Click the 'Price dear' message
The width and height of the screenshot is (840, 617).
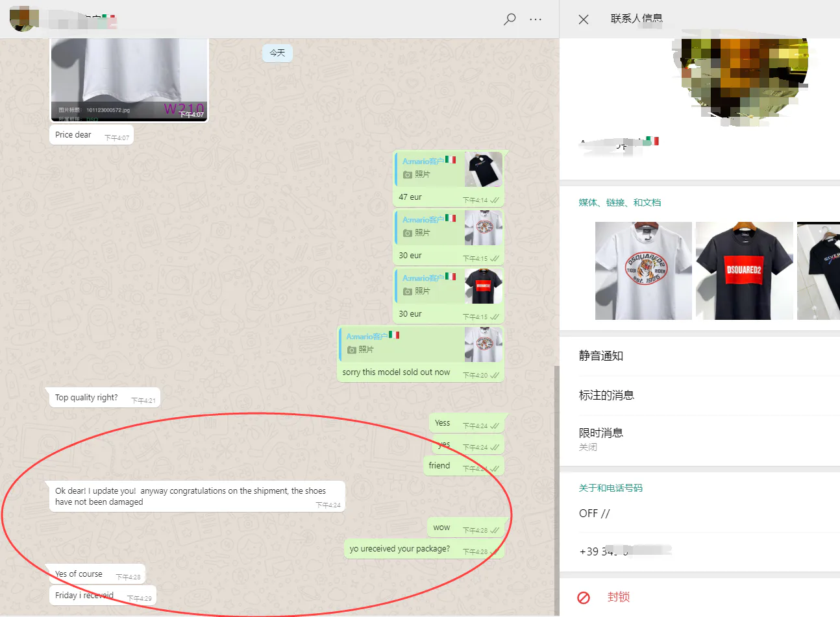[x=92, y=135]
